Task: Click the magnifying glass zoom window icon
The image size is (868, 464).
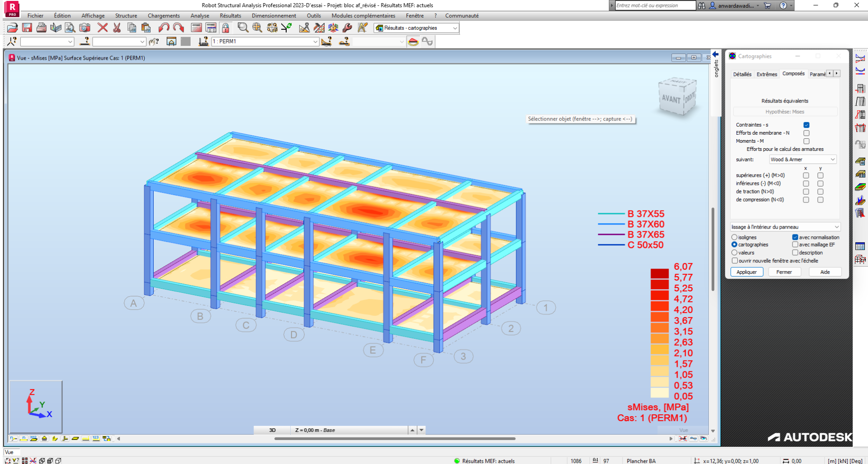Action: tap(243, 28)
